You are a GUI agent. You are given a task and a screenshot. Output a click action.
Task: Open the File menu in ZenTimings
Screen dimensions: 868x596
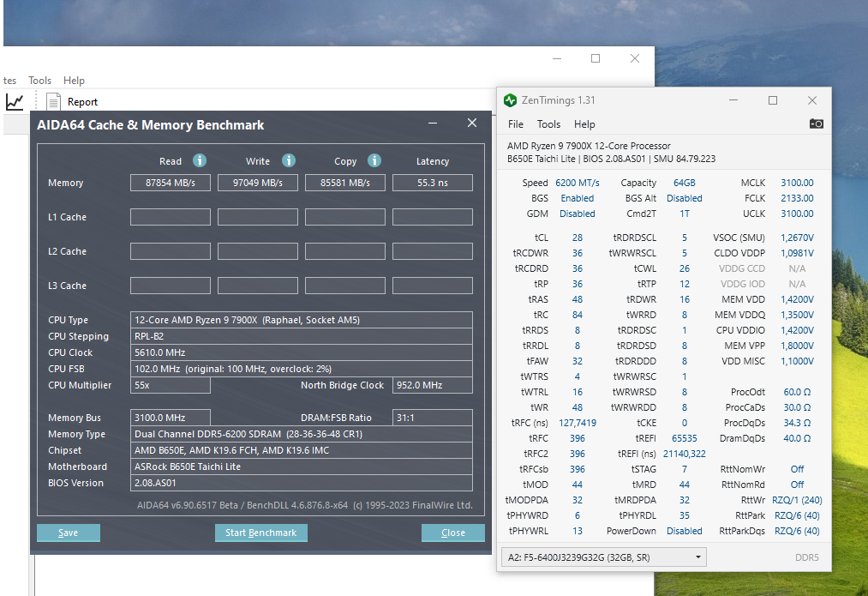click(x=515, y=124)
